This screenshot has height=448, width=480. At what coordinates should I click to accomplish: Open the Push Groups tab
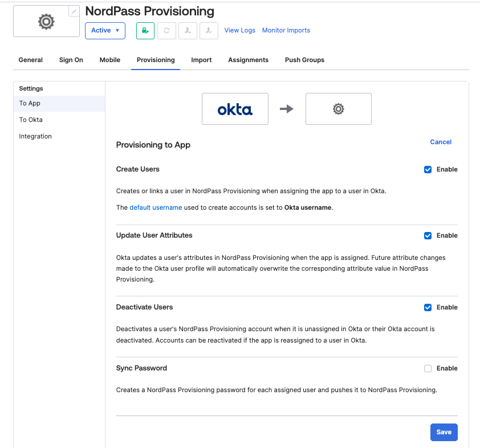coord(304,60)
